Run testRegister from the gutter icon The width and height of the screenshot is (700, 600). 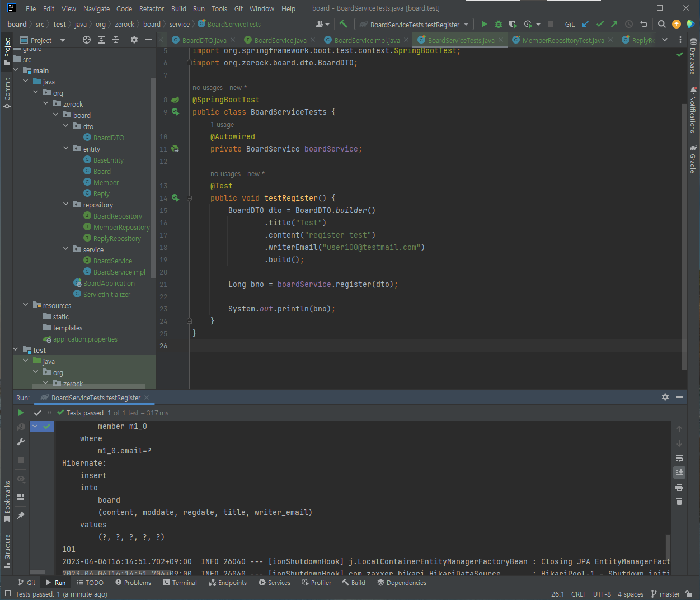pos(176,198)
